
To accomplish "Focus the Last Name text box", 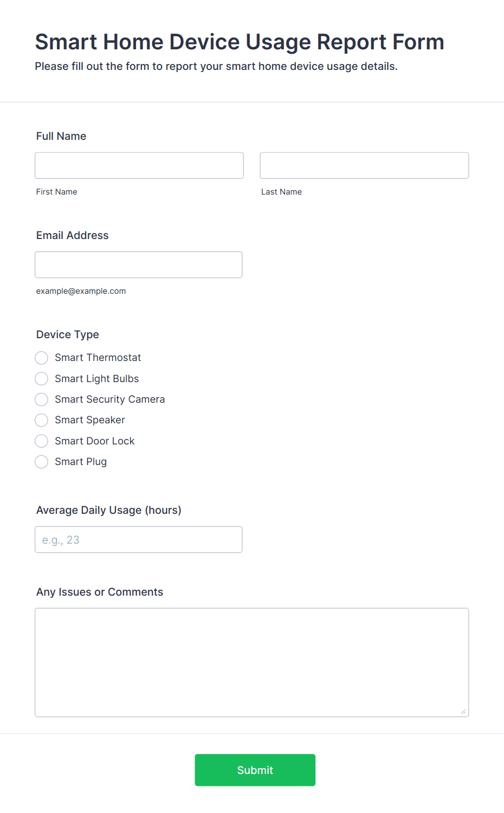I will click(x=364, y=165).
